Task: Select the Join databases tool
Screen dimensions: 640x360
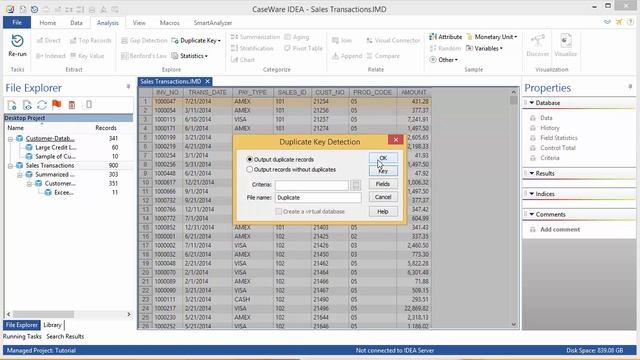Action: pos(342,40)
